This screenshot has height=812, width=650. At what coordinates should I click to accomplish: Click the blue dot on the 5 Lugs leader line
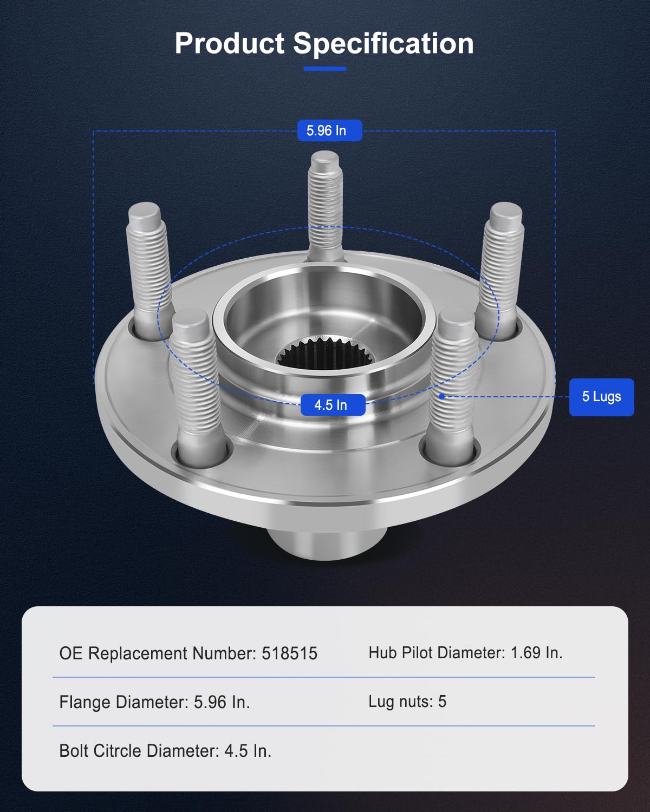coord(442,397)
